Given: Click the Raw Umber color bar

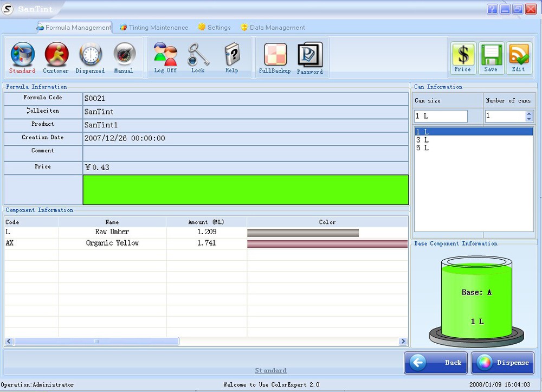Looking at the screenshot, I should [x=303, y=233].
